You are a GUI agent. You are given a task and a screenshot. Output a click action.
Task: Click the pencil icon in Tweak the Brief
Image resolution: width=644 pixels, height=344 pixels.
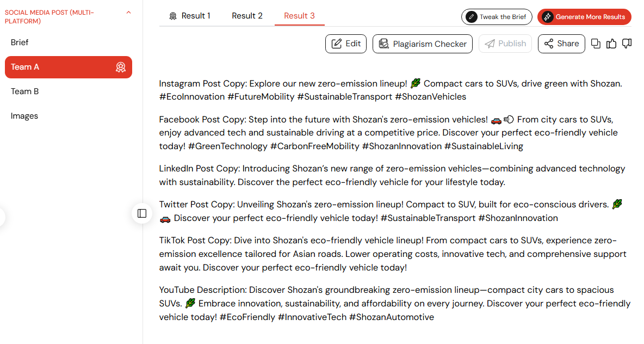click(472, 17)
